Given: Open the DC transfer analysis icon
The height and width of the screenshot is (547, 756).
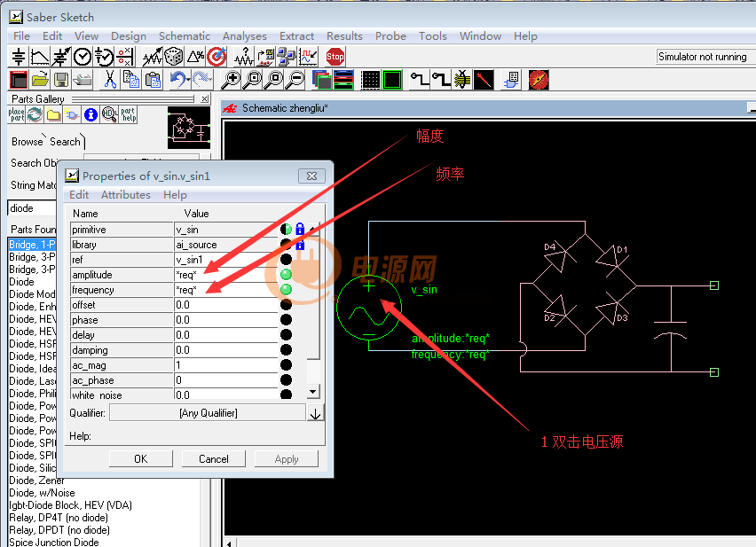Looking at the screenshot, I should (40, 57).
